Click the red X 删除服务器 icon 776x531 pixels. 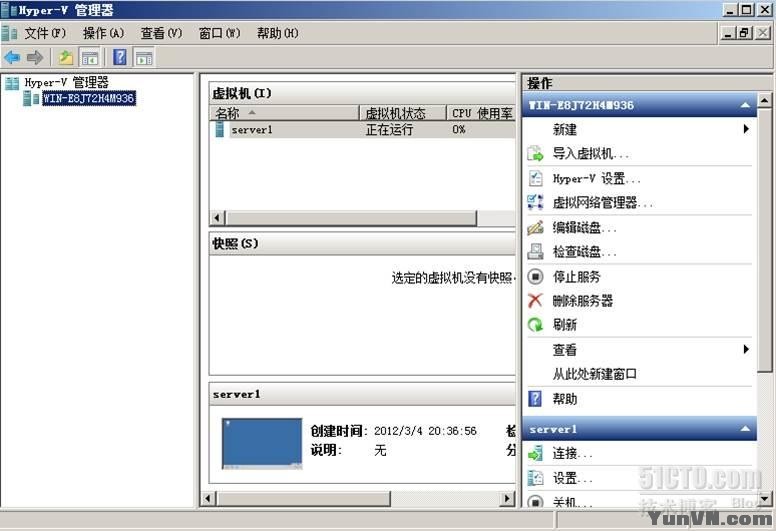click(x=535, y=300)
